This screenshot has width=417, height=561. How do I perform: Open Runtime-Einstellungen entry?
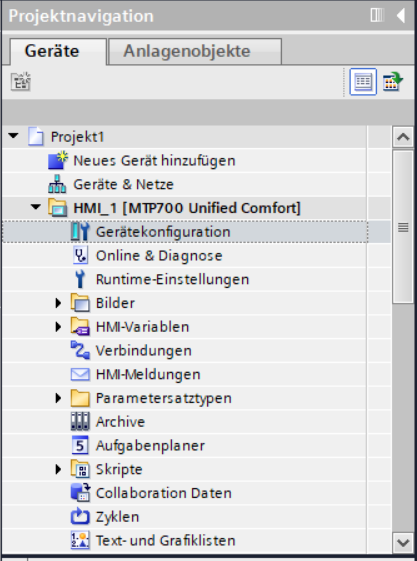(x=172, y=279)
